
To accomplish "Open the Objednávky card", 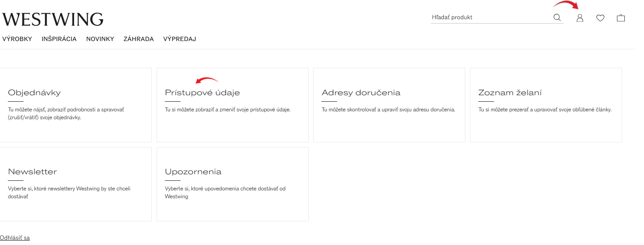I will coord(75,105).
